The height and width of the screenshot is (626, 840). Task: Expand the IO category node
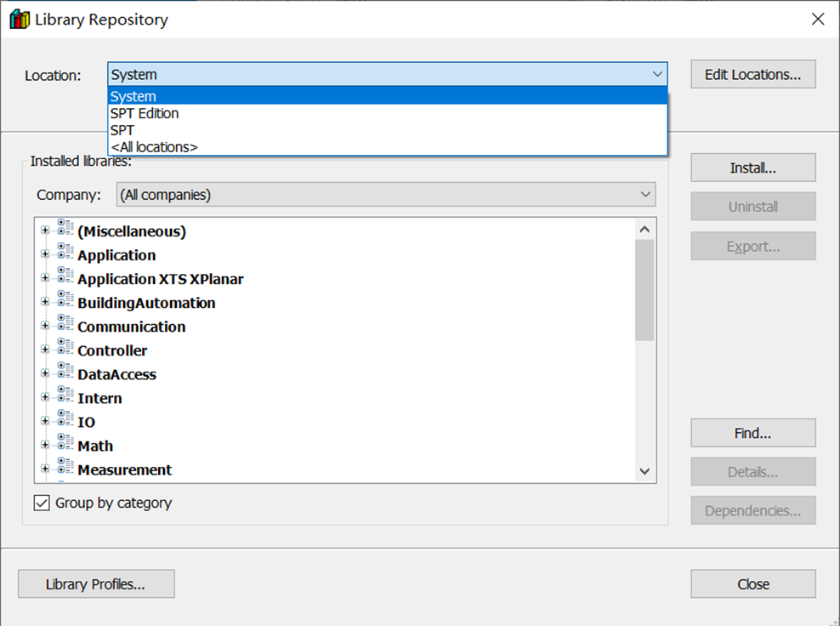point(45,421)
